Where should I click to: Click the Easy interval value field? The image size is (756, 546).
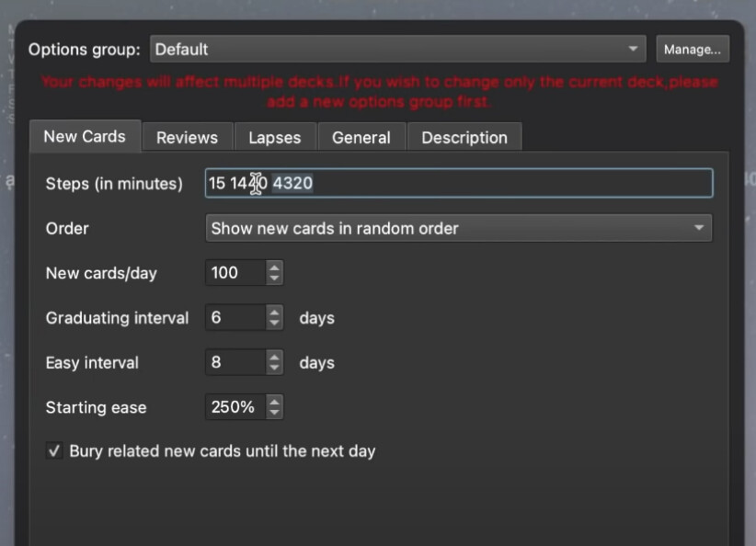click(235, 362)
